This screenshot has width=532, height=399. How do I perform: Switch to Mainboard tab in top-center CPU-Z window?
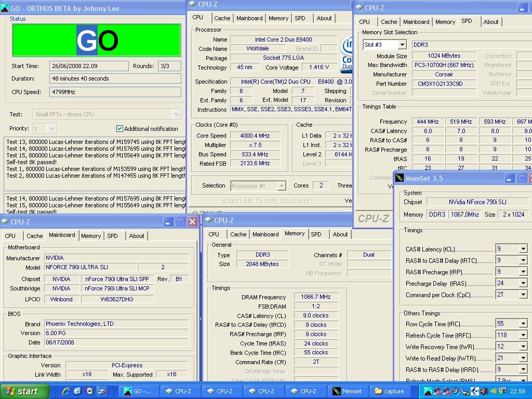[249, 18]
